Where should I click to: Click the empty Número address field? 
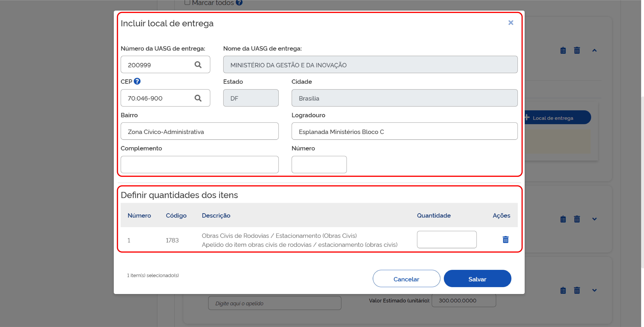tap(319, 165)
